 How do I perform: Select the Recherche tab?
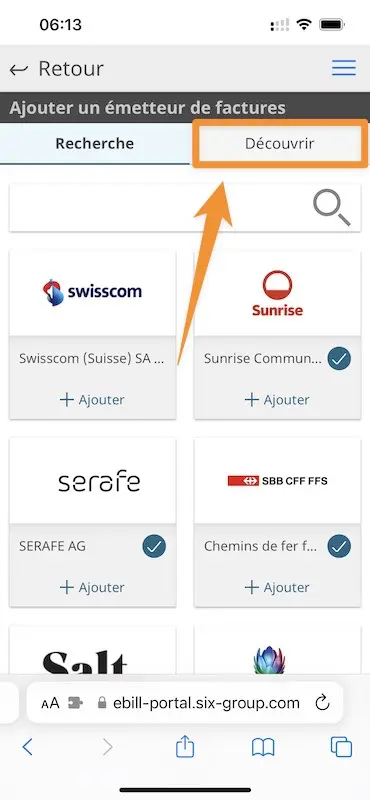(x=94, y=143)
